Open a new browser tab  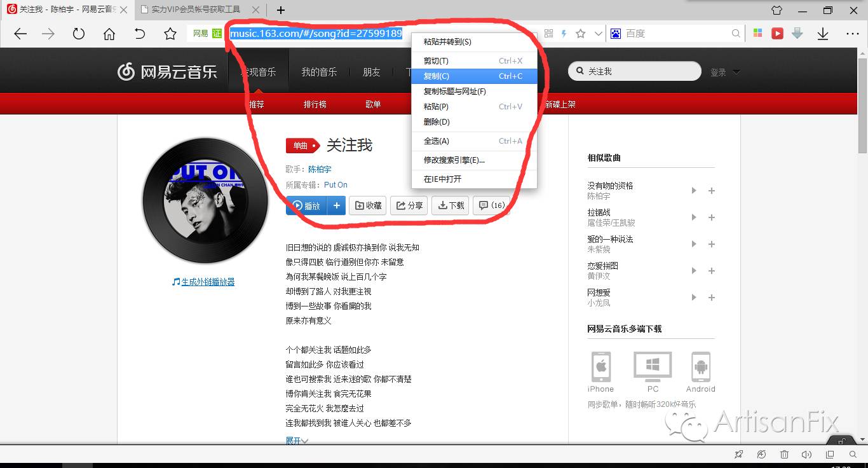pos(281,10)
